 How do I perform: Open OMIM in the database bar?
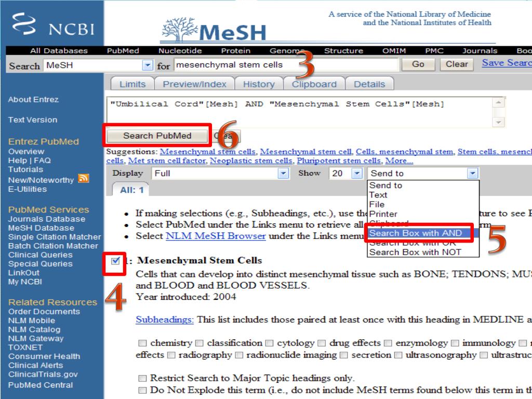click(394, 50)
